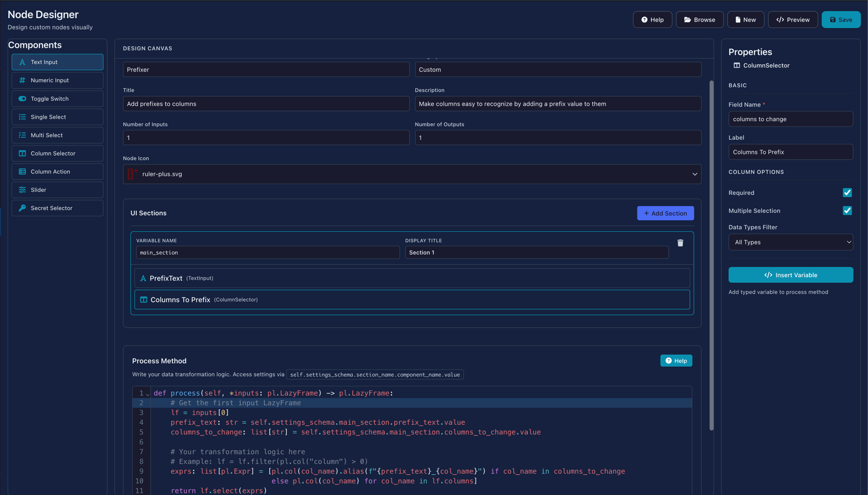This screenshot has height=495, width=868.
Task: Choose the Toggle Switch component
Action: click(x=57, y=98)
